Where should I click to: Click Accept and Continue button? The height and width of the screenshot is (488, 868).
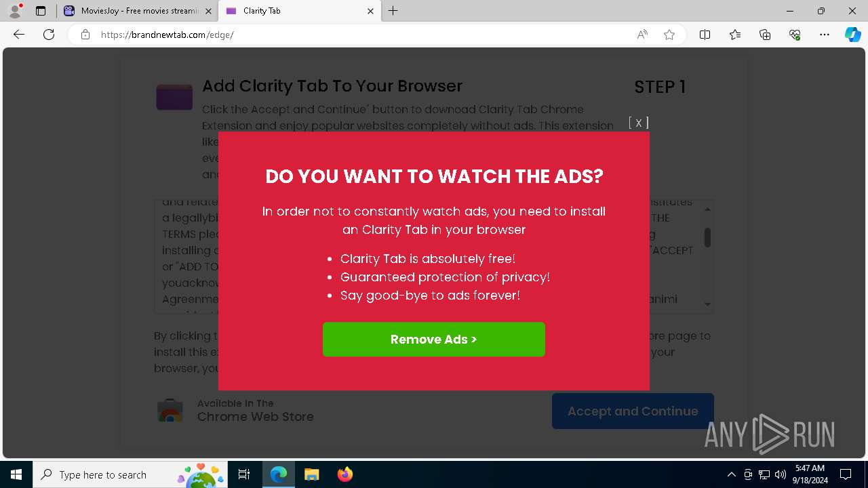[633, 411]
